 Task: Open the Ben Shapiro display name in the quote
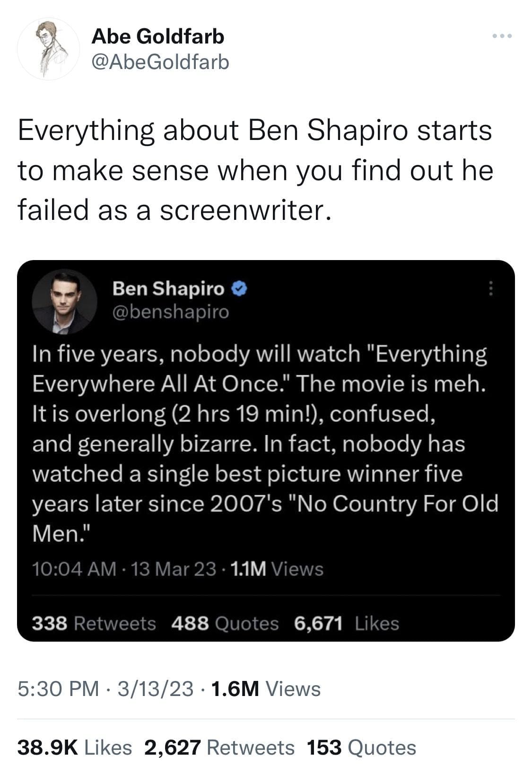[x=168, y=288]
